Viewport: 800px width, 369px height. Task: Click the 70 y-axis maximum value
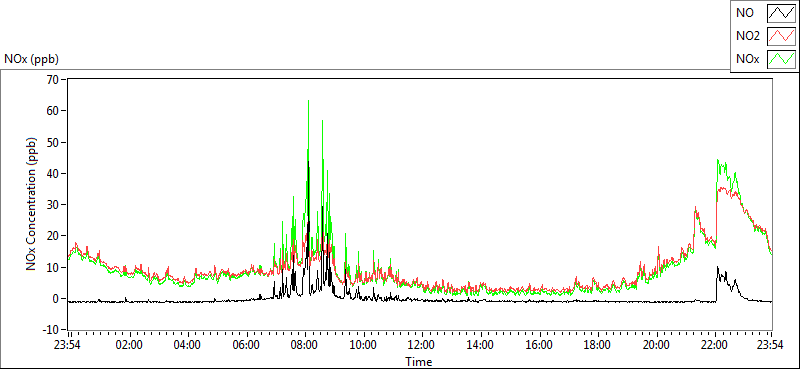[x=52, y=79]
